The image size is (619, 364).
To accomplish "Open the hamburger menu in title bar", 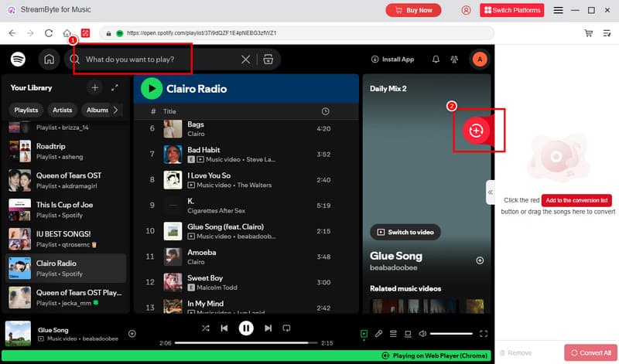I will (x=558, y=10).
